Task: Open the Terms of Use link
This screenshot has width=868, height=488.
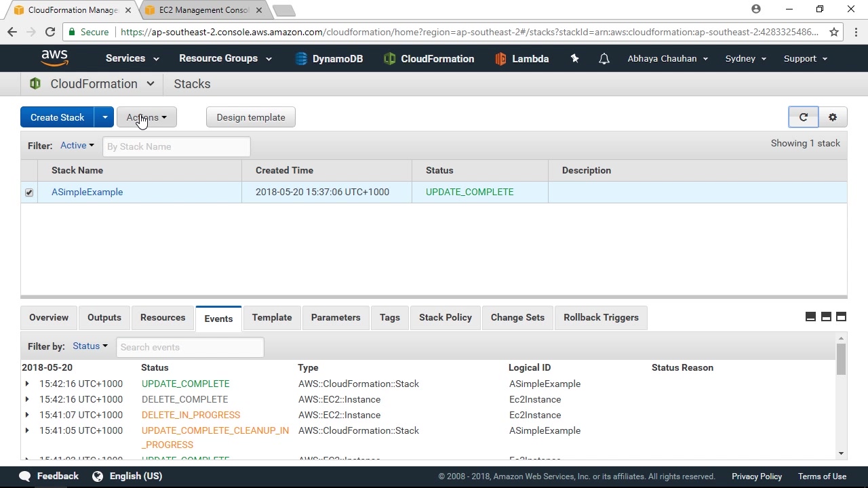Action: [x=822, y=476]
